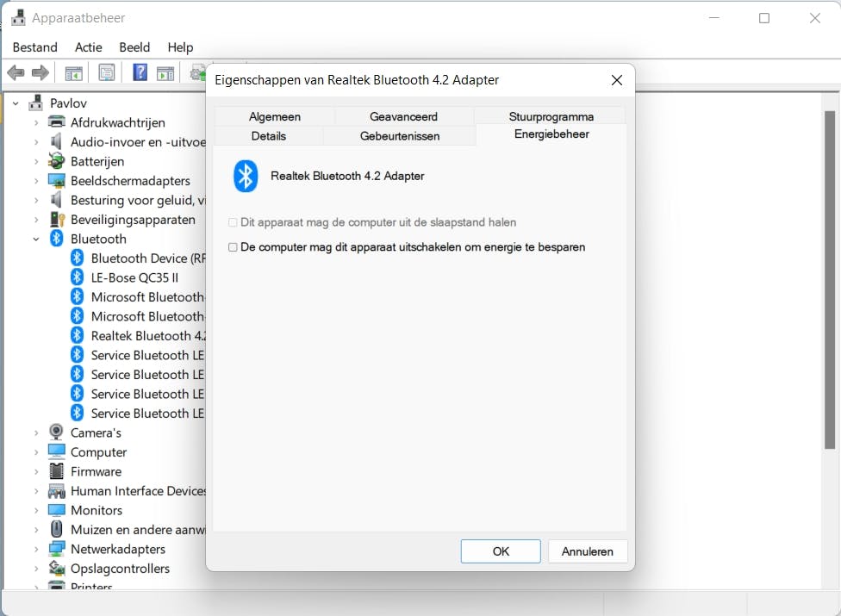841x616 pixels.
Task: Click the OK button
Action: click(501, 551)
